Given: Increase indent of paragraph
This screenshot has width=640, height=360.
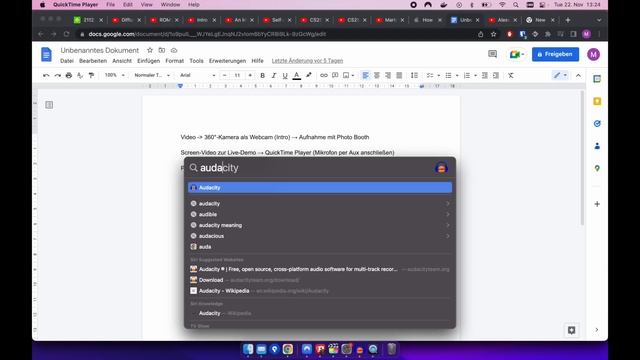Looking at the screenshot, I should click(496, 76).
